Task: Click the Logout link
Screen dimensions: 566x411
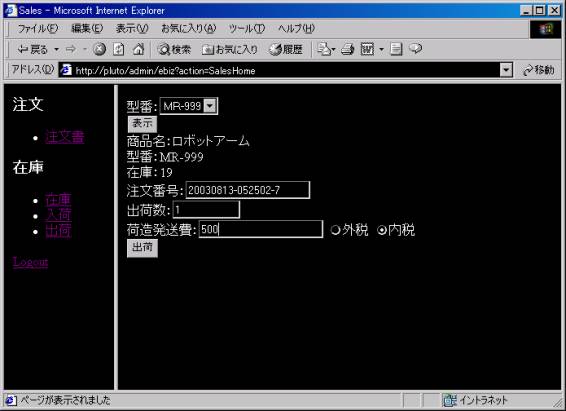Action: (30, 262)
